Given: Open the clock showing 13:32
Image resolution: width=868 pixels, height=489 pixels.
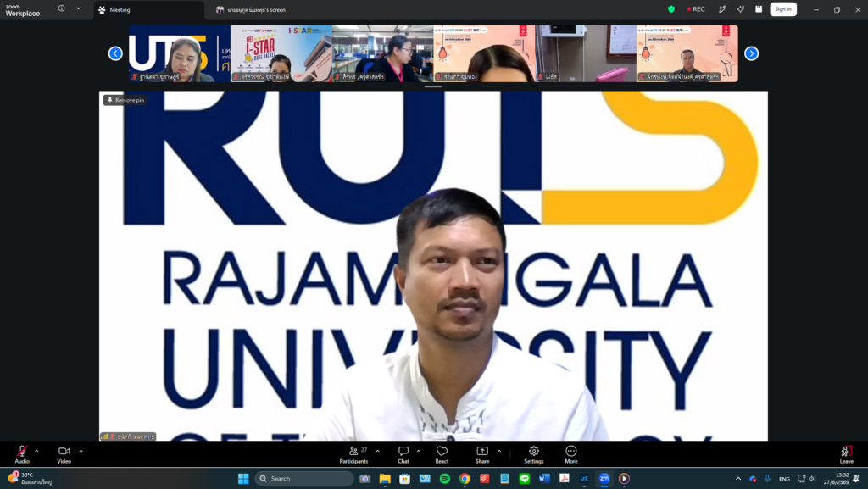Looking at the screenshot, I should pos(837,479).
